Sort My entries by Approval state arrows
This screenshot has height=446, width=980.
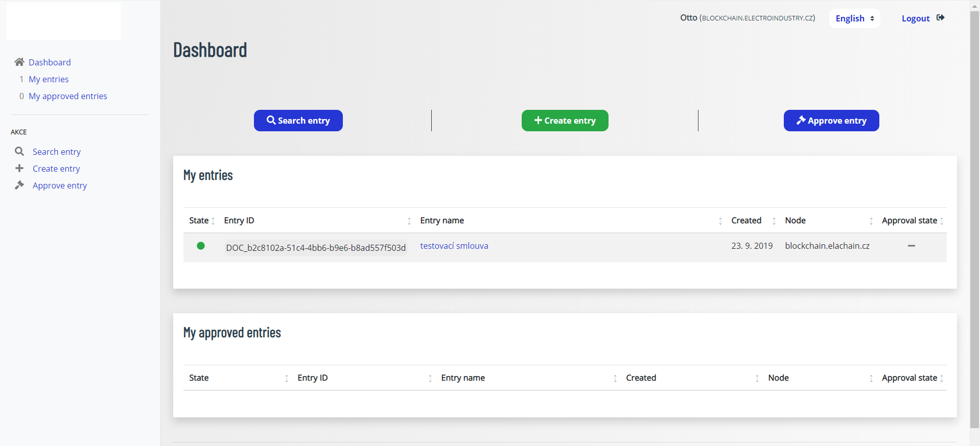942,221
